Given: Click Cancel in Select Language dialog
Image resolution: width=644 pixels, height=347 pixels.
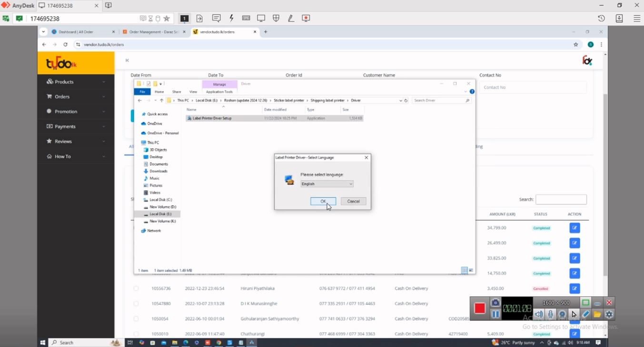Looking at the screenshot, I should pyautogui.click(x=353, y=201).
